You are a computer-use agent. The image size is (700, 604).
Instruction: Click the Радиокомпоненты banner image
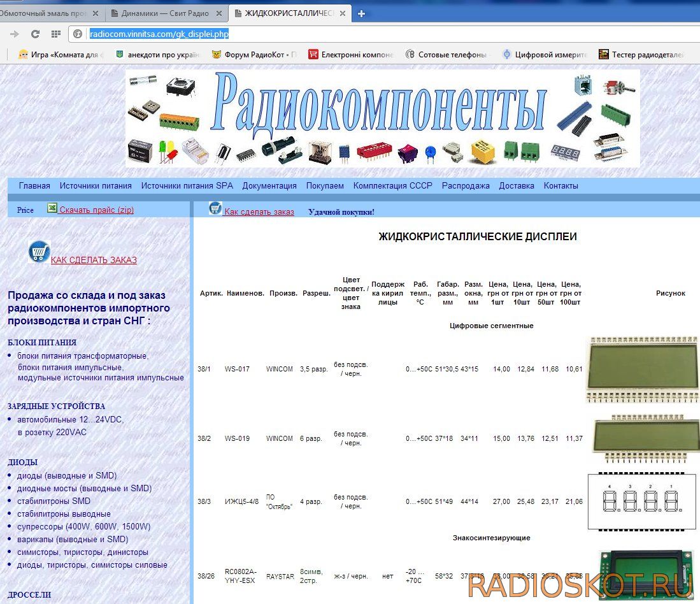(x=382, y=119)
